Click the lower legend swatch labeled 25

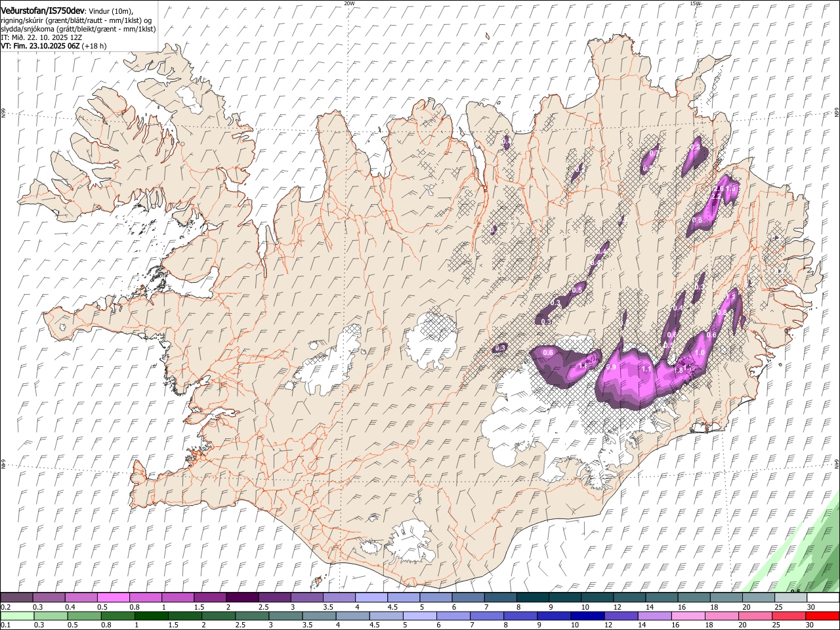[790, 616]
